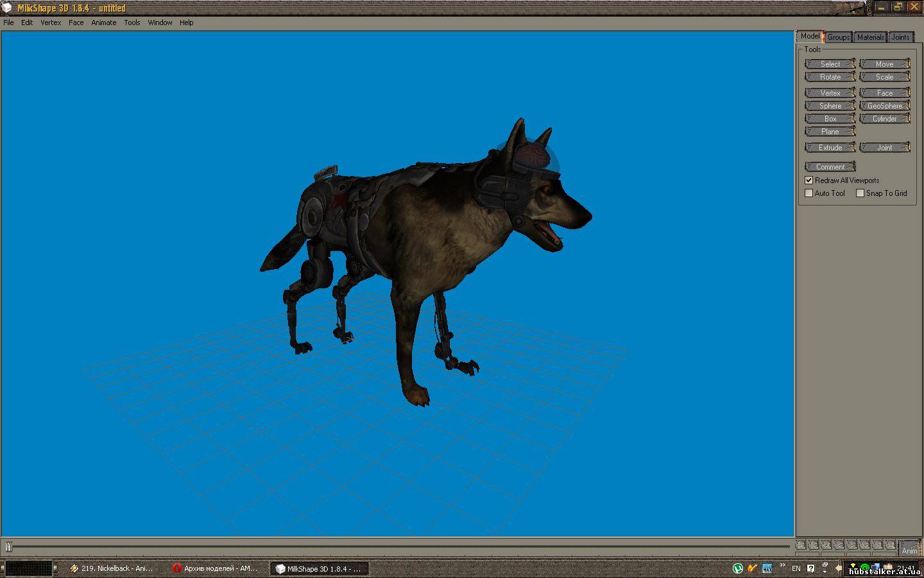Click the animation timeline slider thumb
Screen dimensions: 924x578
click(x=8, y=547)
